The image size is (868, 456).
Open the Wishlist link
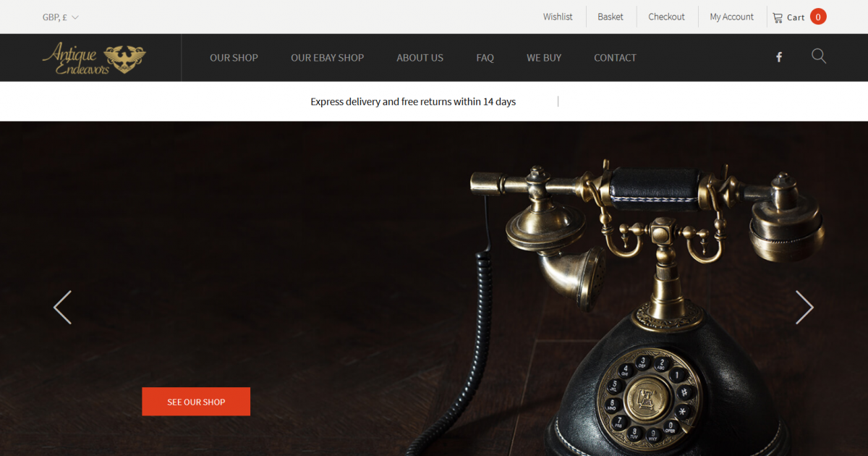[x=558, y=17]
